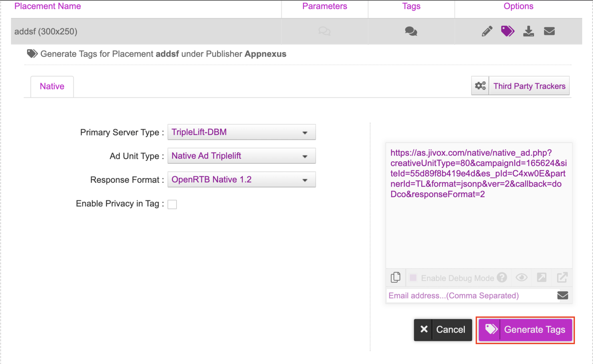Click the send email icon beside address field
593x364 pixels.
click(563, 295)
